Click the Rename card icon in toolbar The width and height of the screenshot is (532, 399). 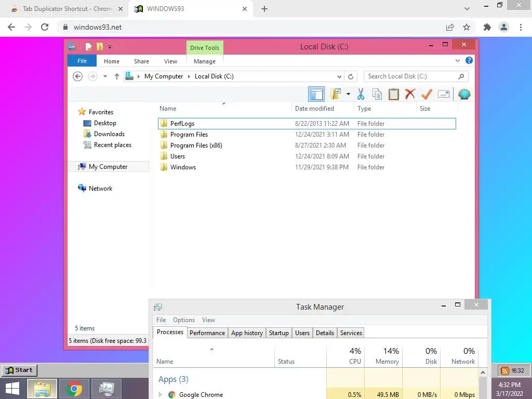(444, 94)
